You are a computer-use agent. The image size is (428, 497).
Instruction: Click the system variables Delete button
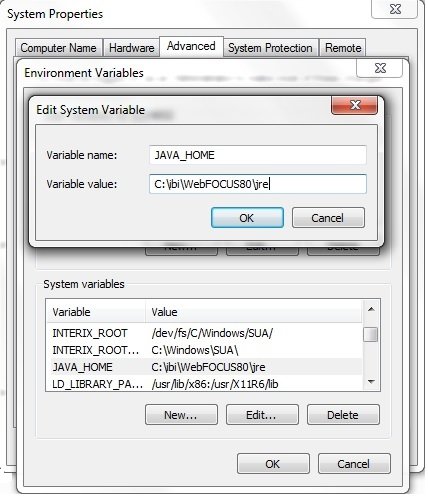point(343,415)
